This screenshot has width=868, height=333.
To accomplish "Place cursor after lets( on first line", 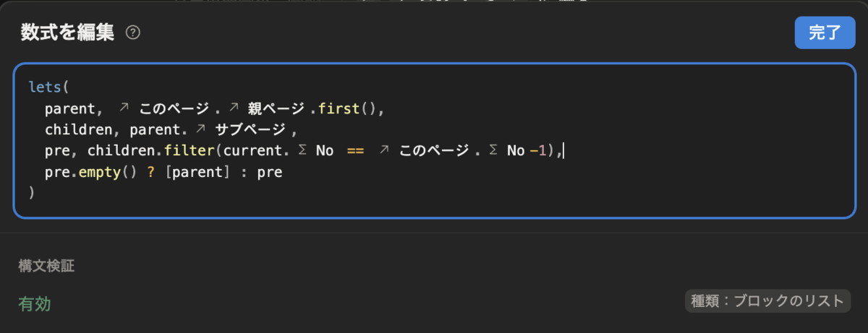I will click(68, 87).
